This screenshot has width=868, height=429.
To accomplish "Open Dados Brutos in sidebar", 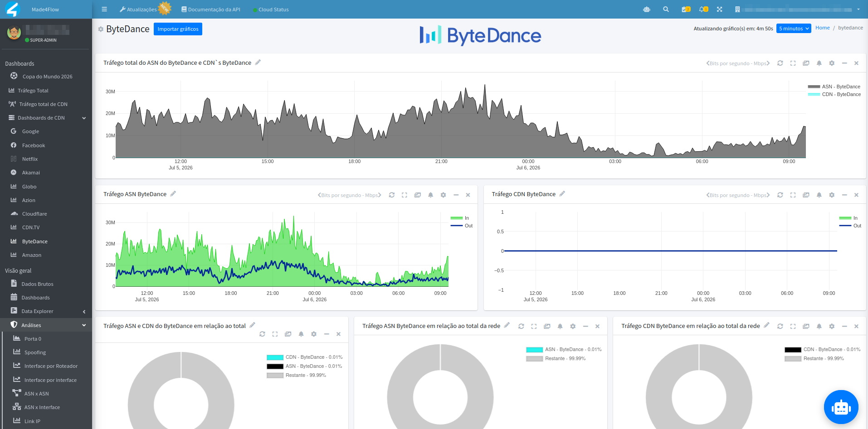I will (37, 284).
